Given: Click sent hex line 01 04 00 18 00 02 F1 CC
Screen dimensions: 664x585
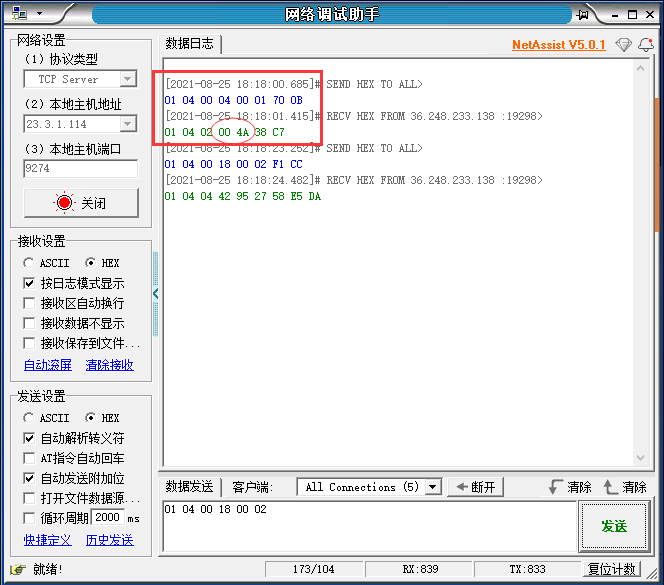Looking at the screenshot, I should tap(233, 164).
